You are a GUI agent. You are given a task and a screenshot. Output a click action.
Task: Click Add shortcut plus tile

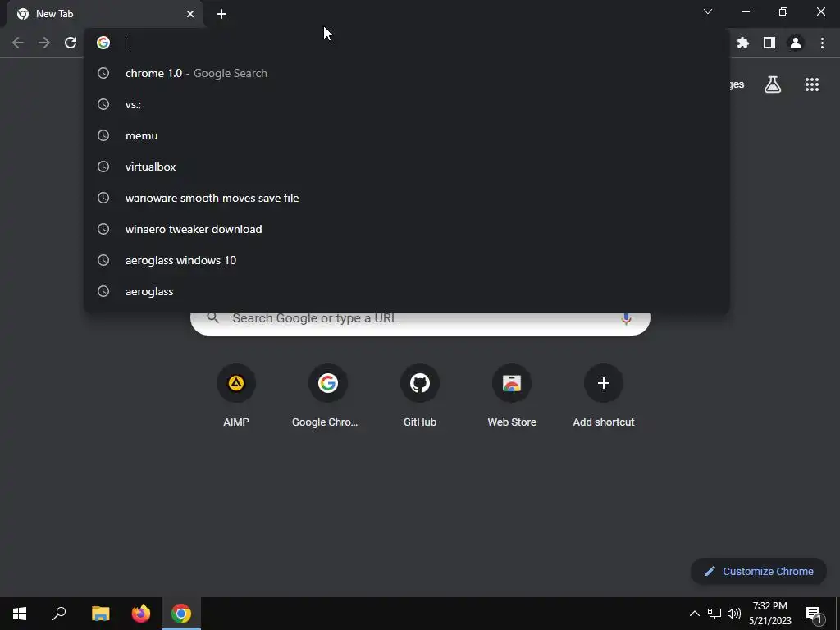pyautogui.click(x=604, y=396)
